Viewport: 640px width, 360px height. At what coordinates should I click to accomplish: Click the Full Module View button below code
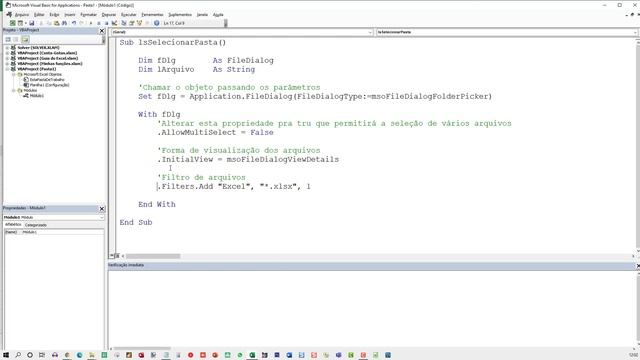coord(117,256)
